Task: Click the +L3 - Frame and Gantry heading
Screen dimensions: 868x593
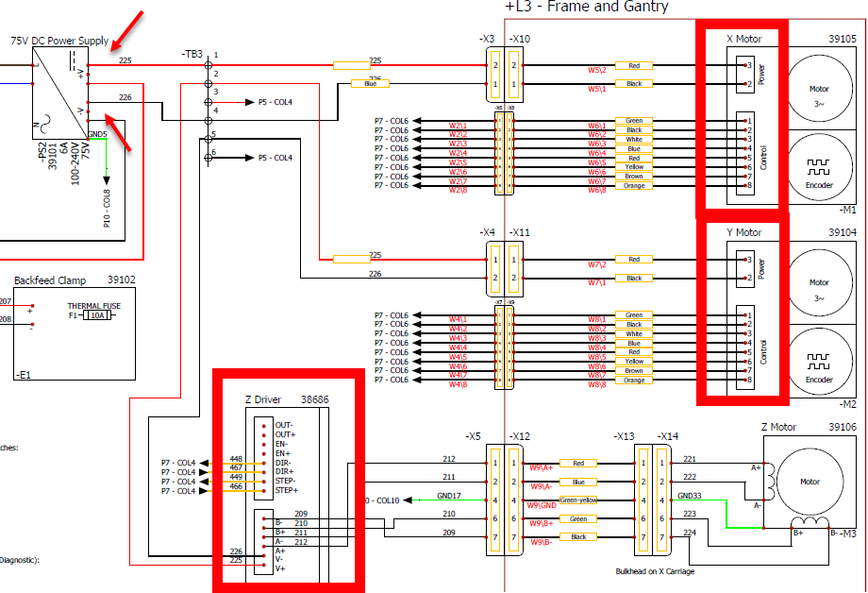Action: click(587, 8)
